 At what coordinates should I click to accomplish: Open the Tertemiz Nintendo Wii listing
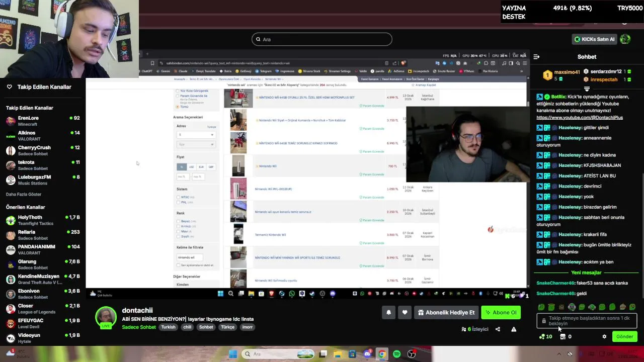point(270,235)
